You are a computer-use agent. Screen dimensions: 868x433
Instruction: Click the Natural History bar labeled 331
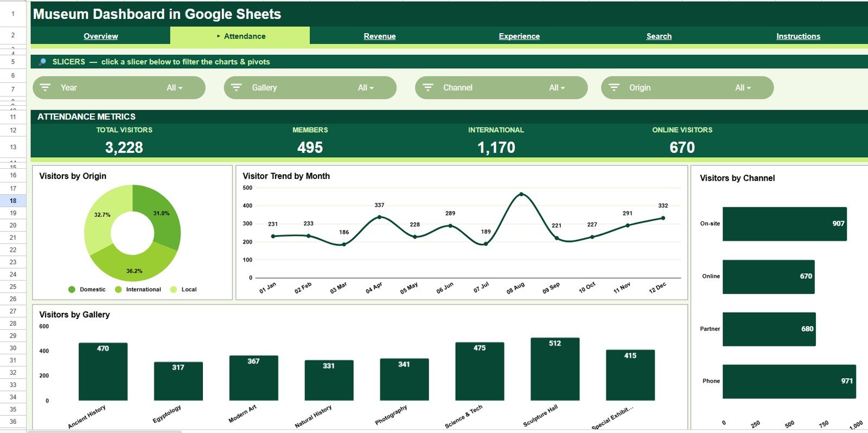click(329, 380)
